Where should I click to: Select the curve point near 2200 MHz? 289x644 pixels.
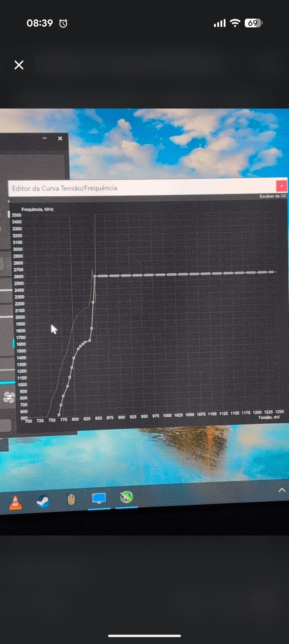(93, 302)
